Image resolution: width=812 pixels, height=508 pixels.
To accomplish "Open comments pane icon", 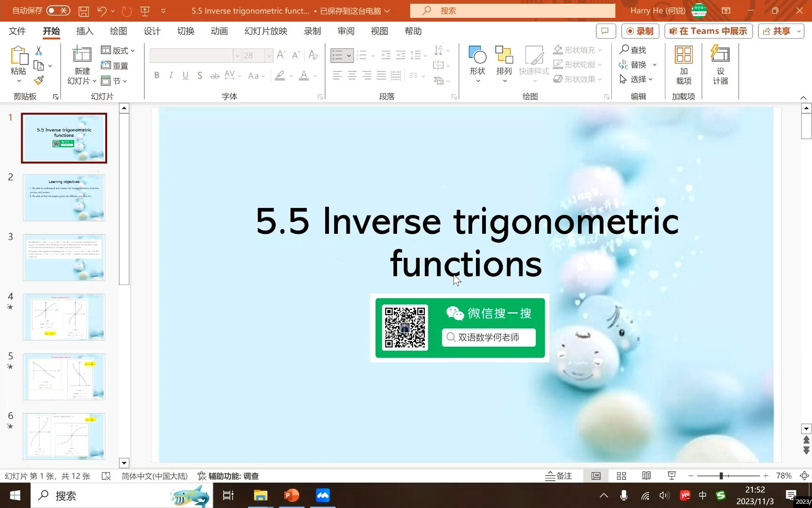I will [x=606, y=31].
